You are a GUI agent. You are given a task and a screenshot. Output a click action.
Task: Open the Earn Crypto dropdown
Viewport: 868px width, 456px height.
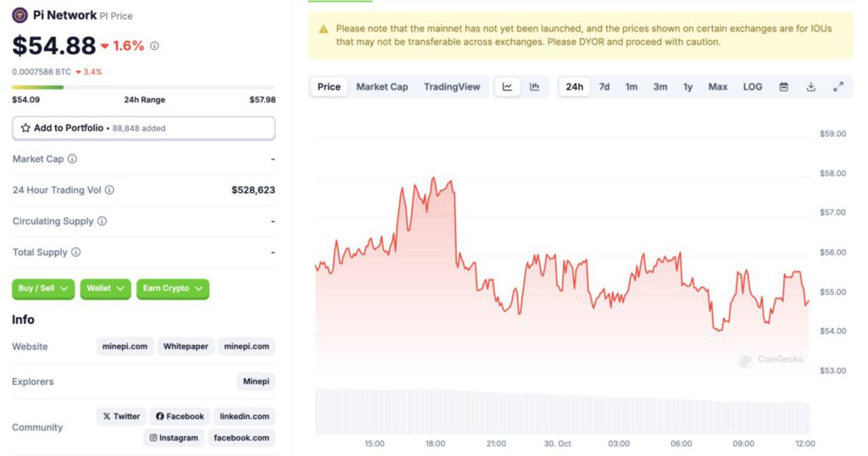pos(173,289)
